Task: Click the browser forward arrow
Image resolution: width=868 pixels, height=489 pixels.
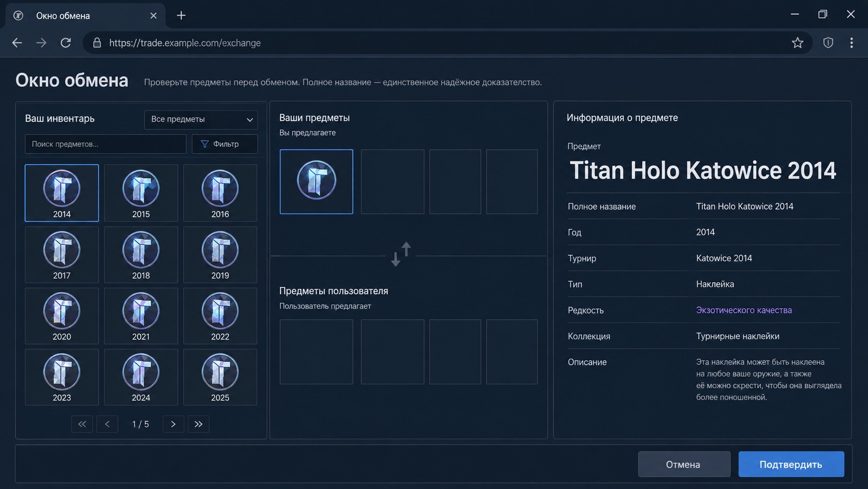Action: pyautogui.click(x=41, y=43)
